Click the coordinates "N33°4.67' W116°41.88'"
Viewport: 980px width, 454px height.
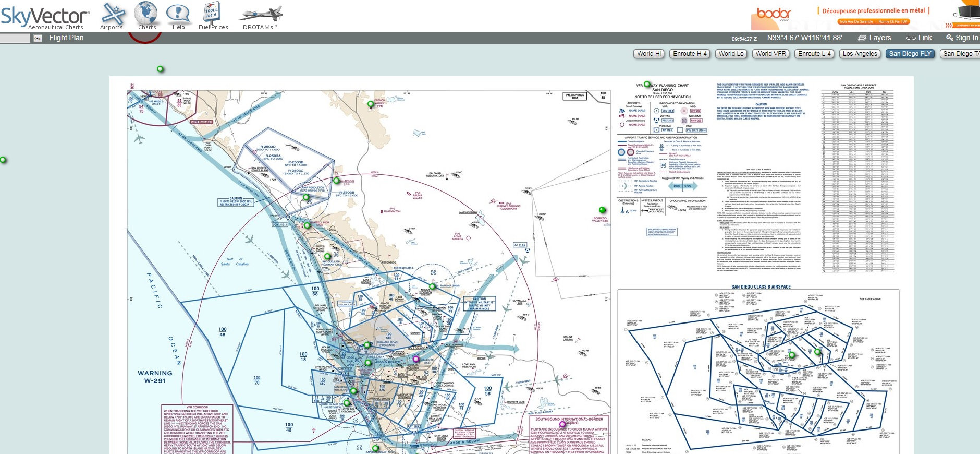point(805,38)
